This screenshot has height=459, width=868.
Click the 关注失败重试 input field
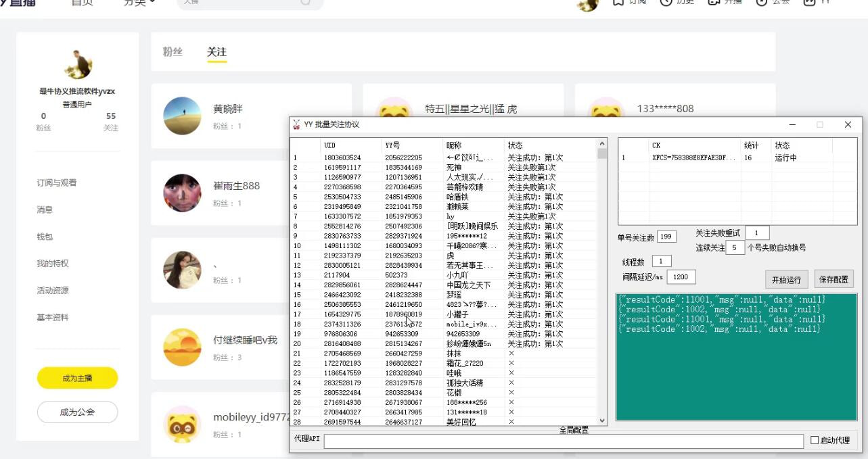pyautogui.click(x=757, y=233)
